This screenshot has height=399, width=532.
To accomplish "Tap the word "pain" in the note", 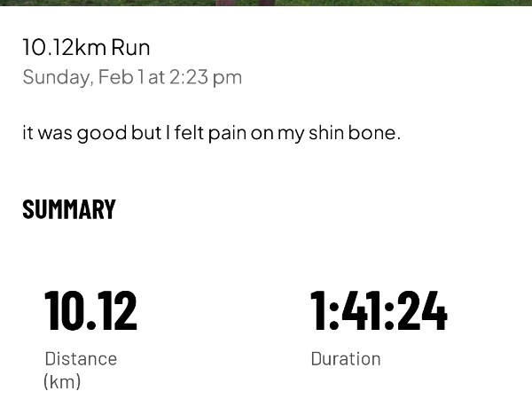I will click(227, 133).
